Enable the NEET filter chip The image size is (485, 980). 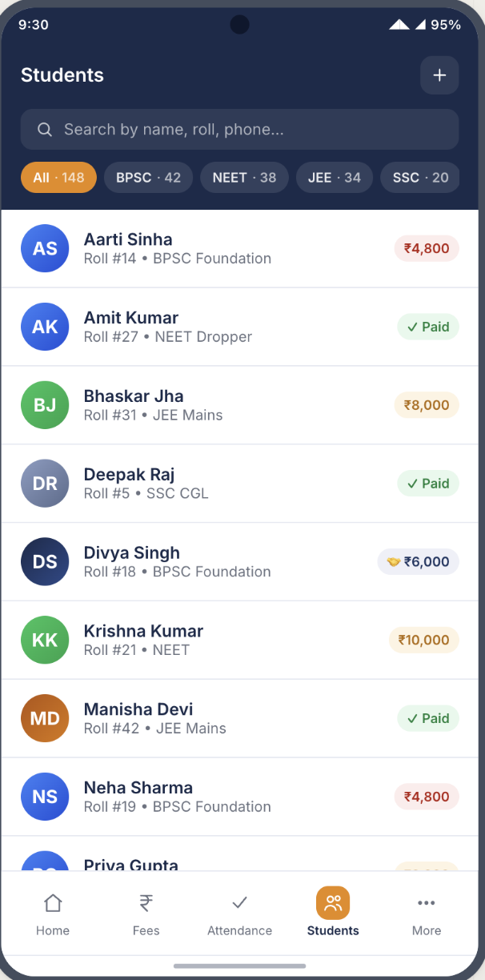244,177
